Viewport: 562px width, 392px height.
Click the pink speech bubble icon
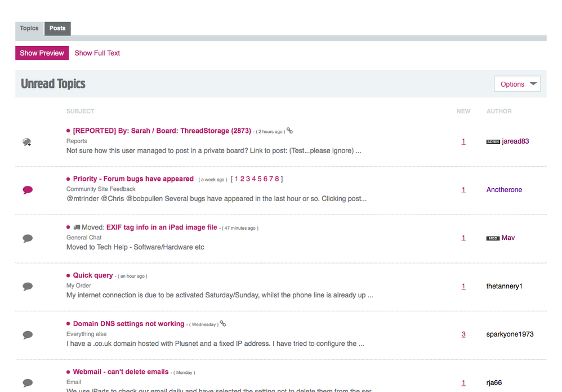pos(28,190)
